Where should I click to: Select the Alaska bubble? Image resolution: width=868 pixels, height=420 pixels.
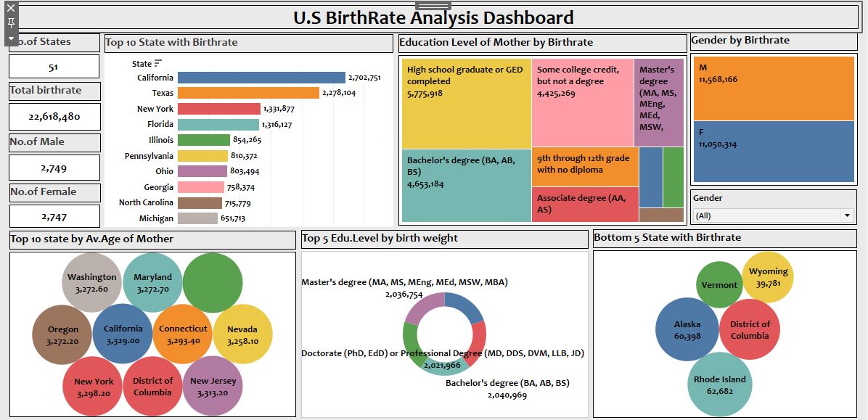click(x=687, y=329)
